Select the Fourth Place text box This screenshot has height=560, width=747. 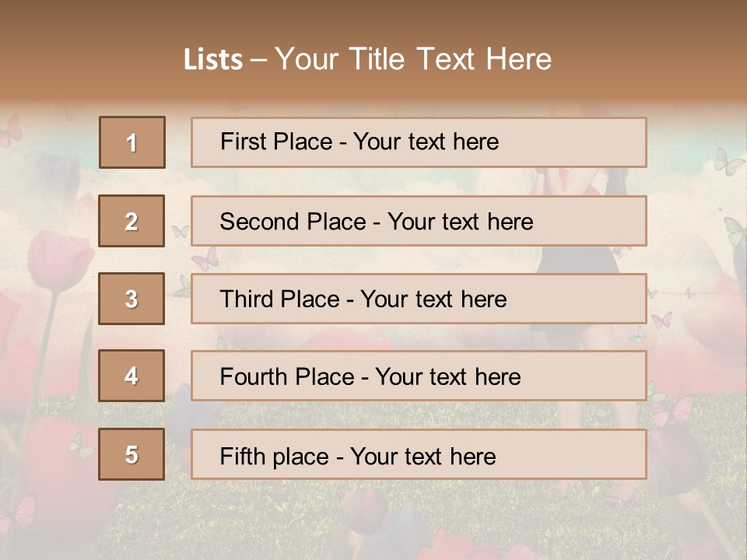click(x=419, y=376)
